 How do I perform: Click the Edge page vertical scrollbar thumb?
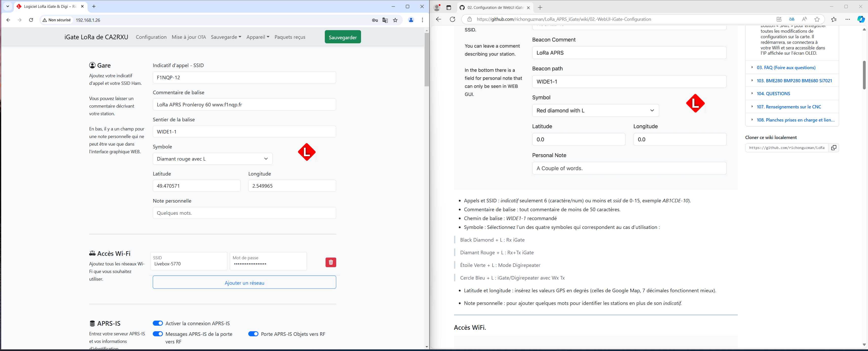pos(864,75)
